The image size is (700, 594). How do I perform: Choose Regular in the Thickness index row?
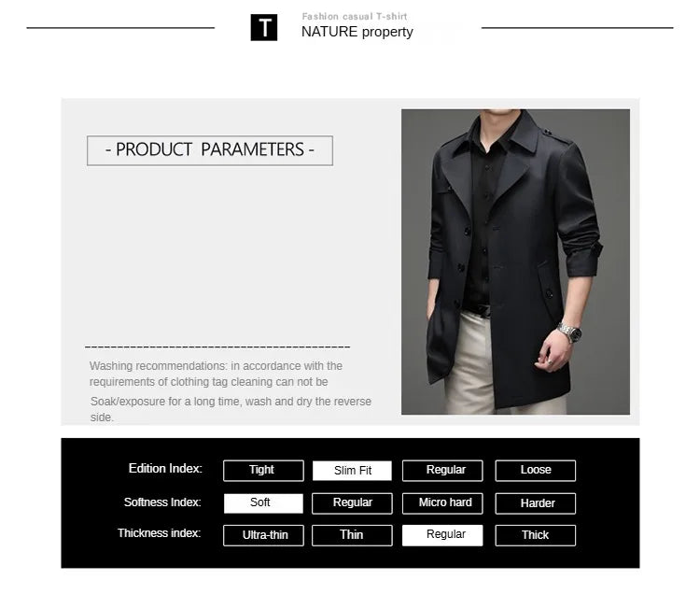[445, 534]
